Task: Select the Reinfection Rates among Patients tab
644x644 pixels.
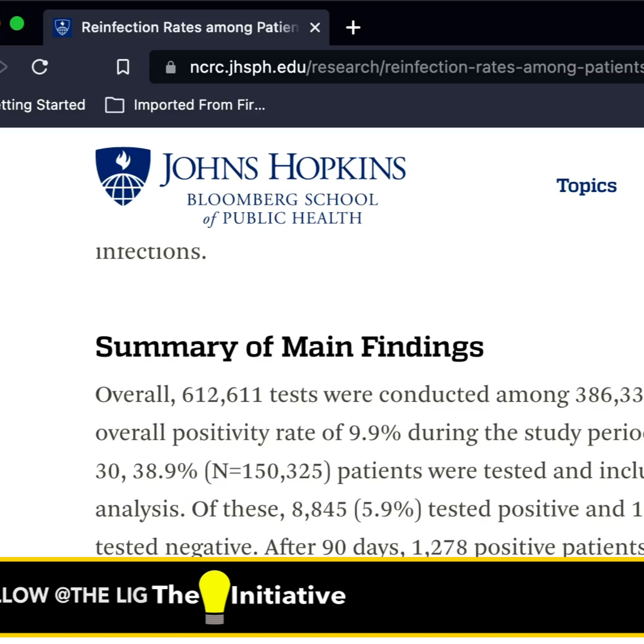Action: pos(186,28)
